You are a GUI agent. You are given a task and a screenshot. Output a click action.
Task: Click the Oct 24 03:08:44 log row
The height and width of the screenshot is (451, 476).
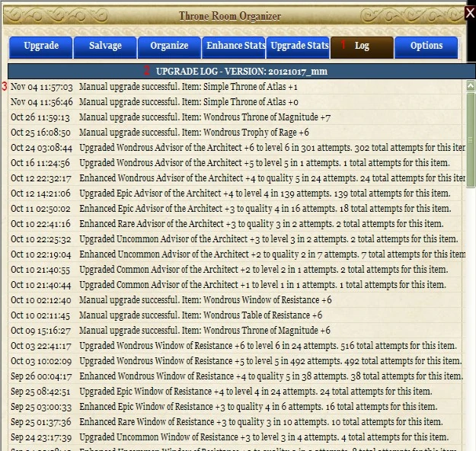point(235,148)
